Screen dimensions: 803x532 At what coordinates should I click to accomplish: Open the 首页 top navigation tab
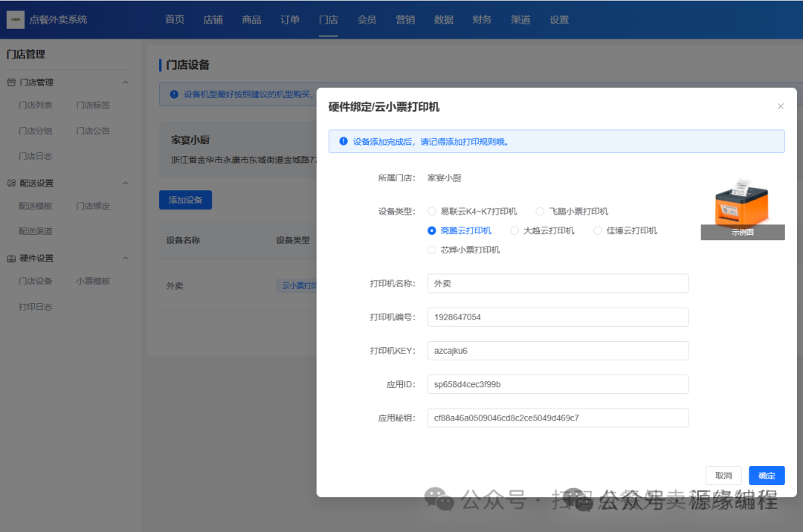pos(175,19)
